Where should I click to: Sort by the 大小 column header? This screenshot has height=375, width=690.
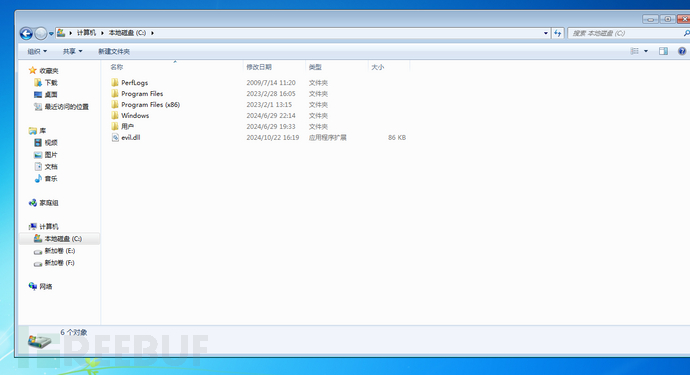click(378, 67)
